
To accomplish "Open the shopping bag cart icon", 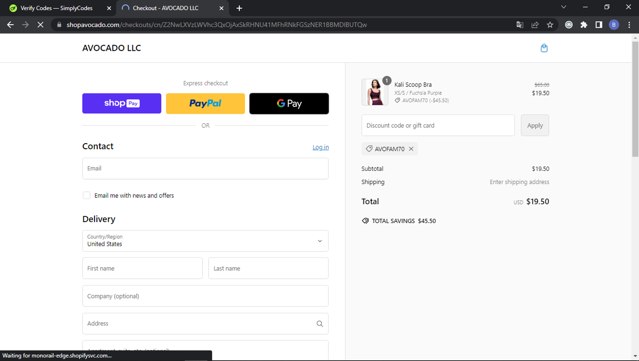I will coord(544,48).
